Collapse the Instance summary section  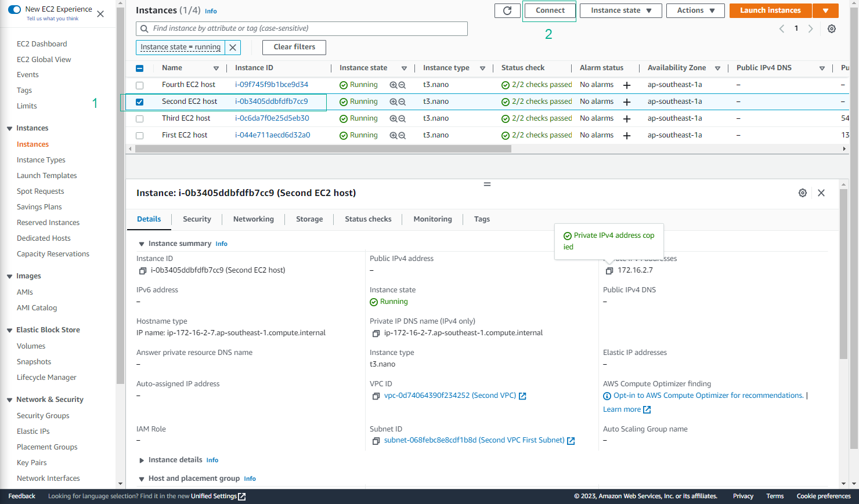[142, 244]
